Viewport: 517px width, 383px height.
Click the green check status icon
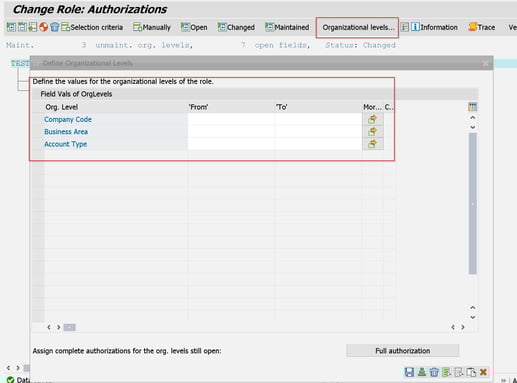(10, 380)
